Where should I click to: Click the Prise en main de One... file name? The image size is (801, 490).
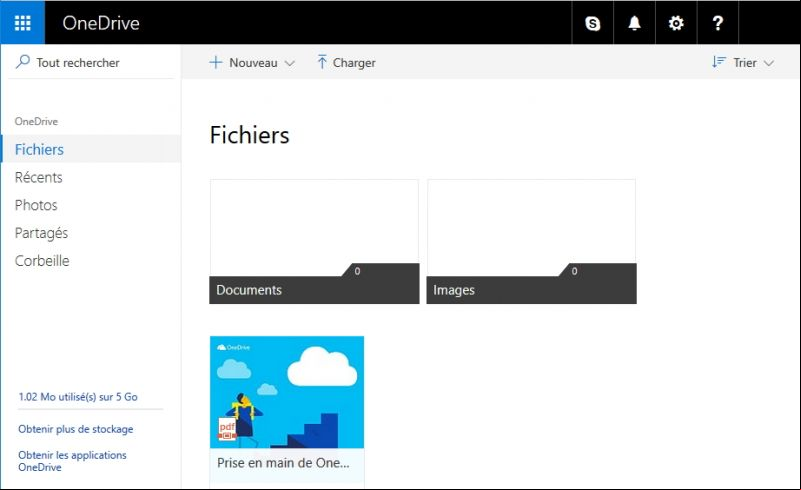tap(283, 463)
